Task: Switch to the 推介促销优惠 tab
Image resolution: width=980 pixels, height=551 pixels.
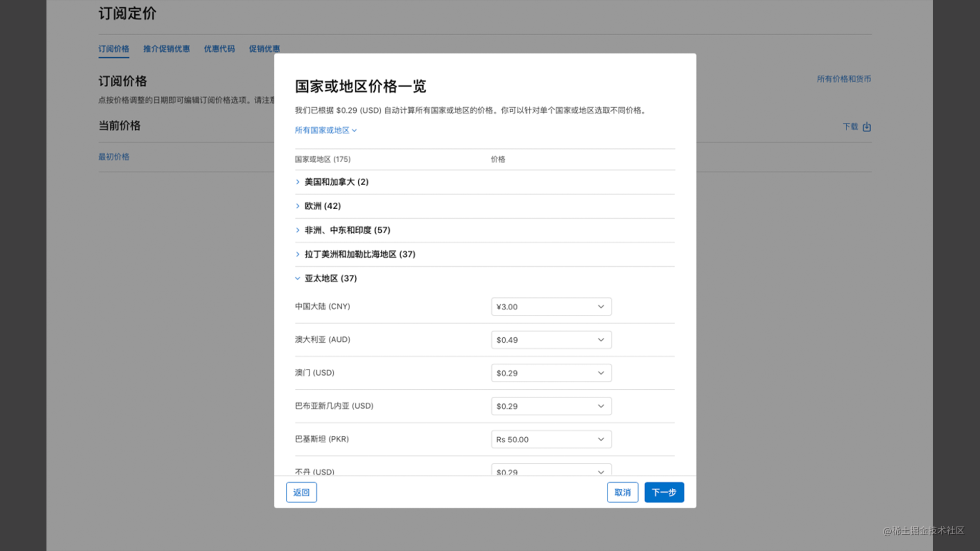Action: click(166, 48)
